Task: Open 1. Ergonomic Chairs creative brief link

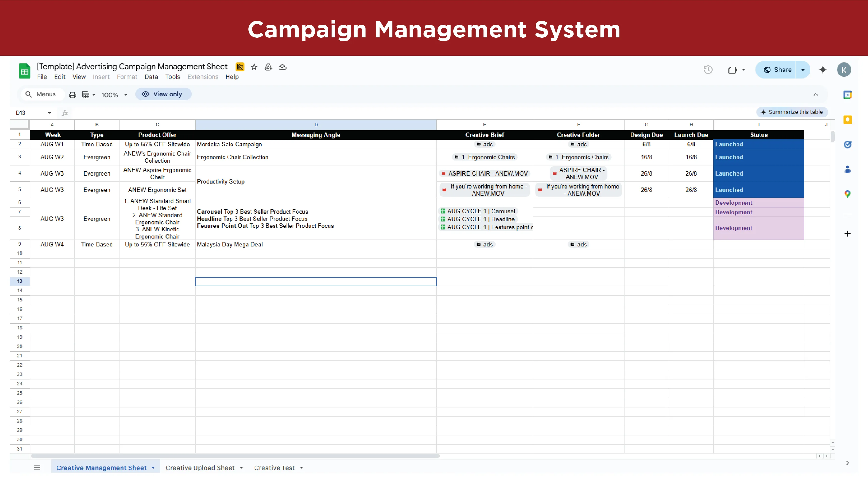Action: point(484,157)
